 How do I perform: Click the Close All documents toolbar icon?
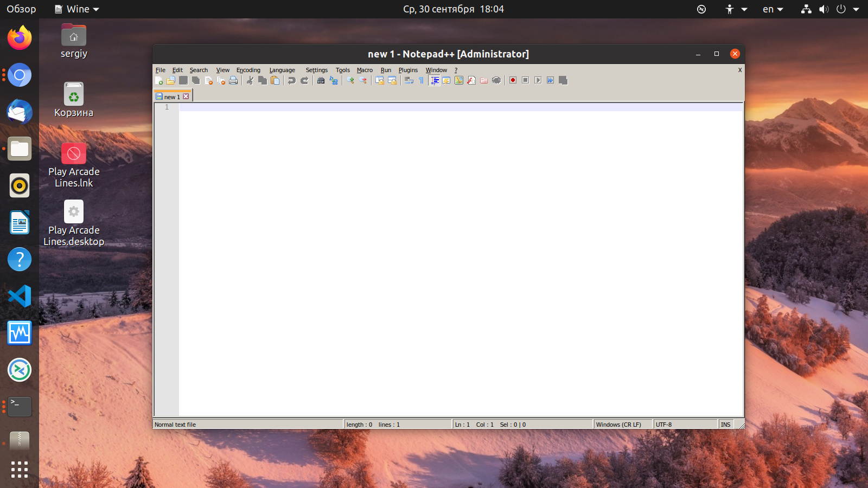221,80
